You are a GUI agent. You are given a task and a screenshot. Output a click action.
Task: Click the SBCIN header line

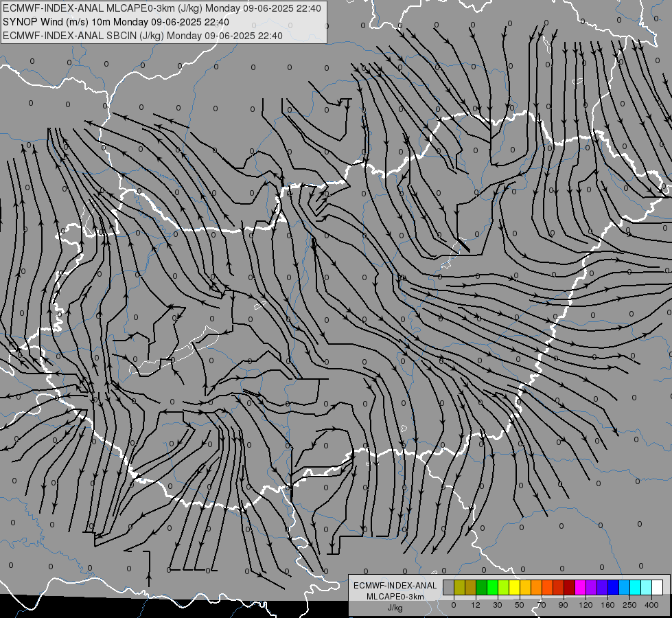click(143, 36)
